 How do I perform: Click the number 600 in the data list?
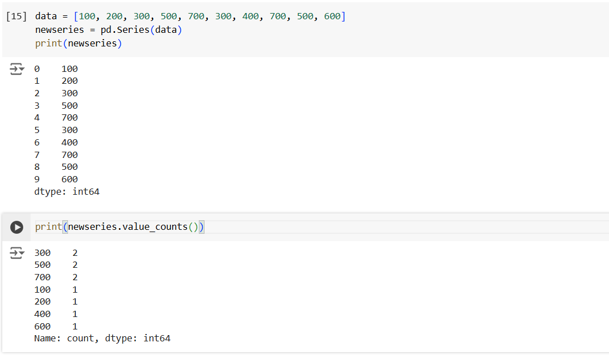(332, 16)
